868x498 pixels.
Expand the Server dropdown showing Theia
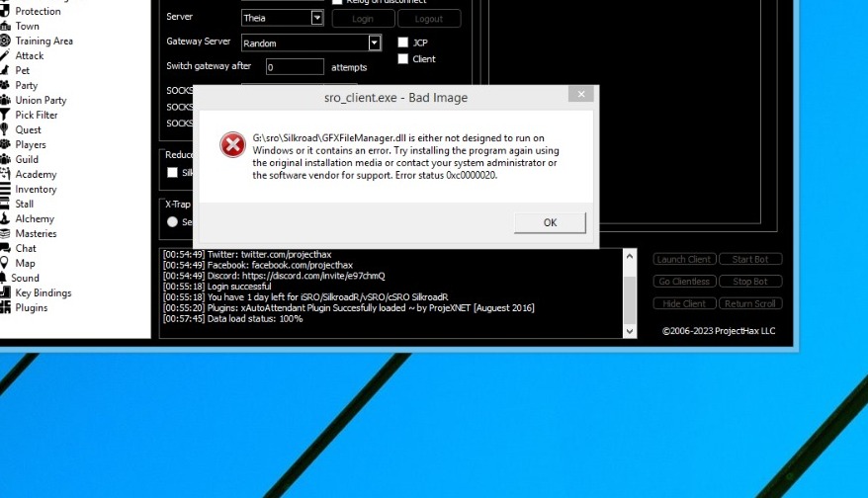(316, 18)
